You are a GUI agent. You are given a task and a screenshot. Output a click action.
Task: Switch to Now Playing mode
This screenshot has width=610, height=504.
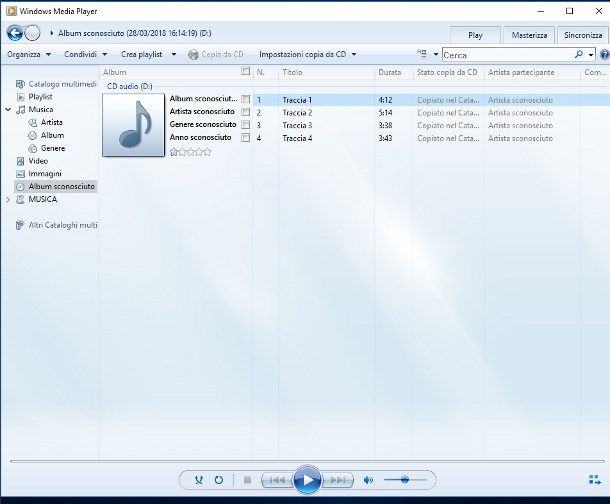[595, 480]
